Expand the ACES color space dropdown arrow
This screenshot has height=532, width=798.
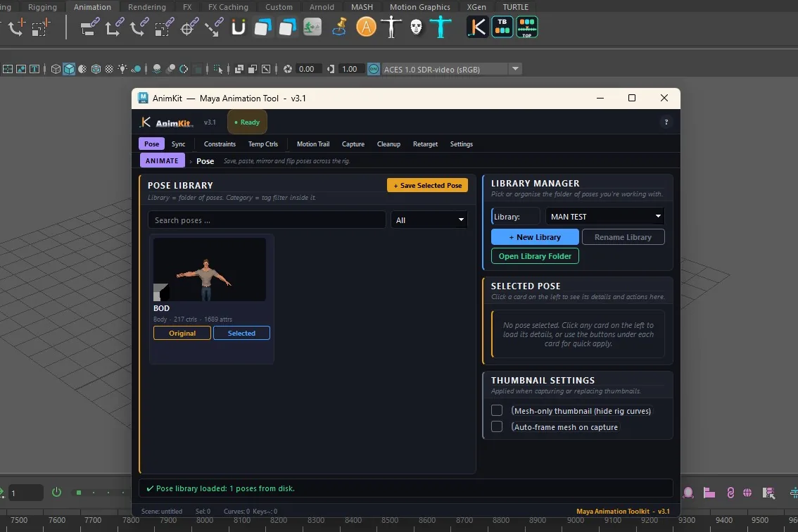click(x=515, y=69)
